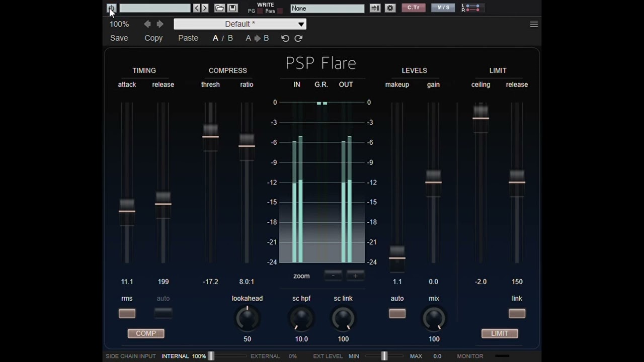The image size is (644, 362).
Task: Click the attack value 11.1
Action: [127, 282]
